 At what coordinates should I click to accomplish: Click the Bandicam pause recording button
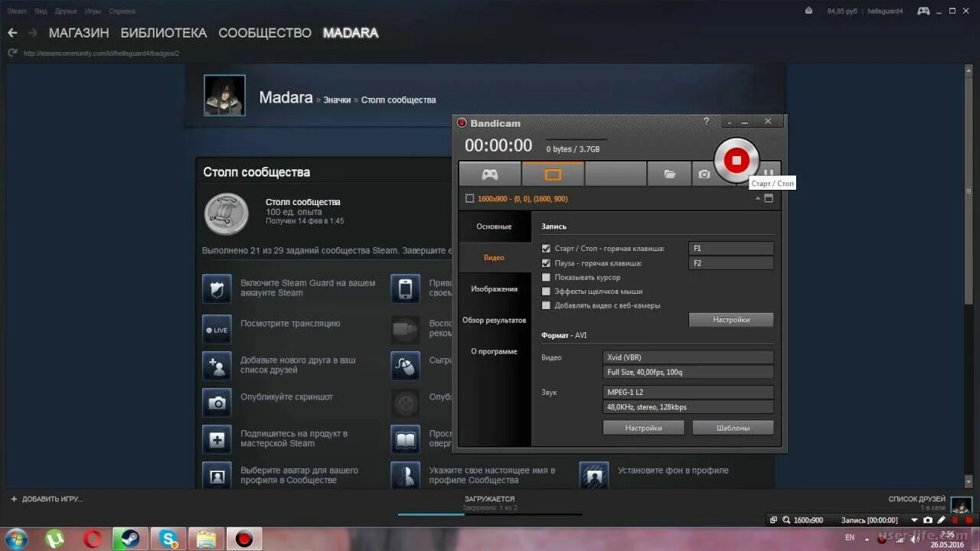[x=769, y=171]
